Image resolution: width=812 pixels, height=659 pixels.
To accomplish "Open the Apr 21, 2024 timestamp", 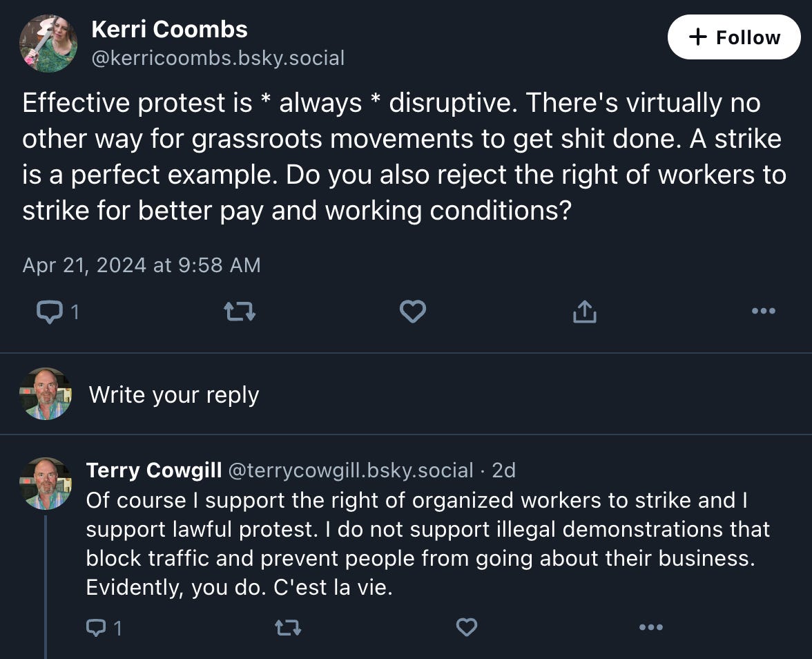I will click(x=142, y=265).
